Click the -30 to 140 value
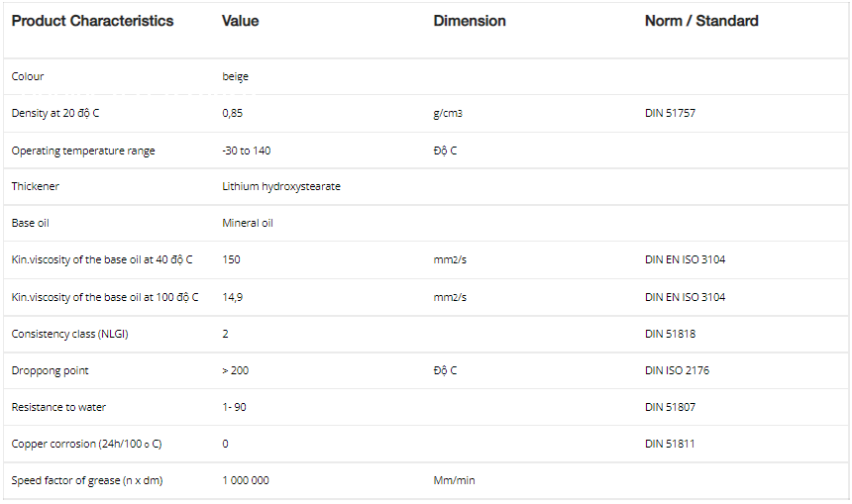The height and width of the screenshot is (504, 852). [247, 151]
